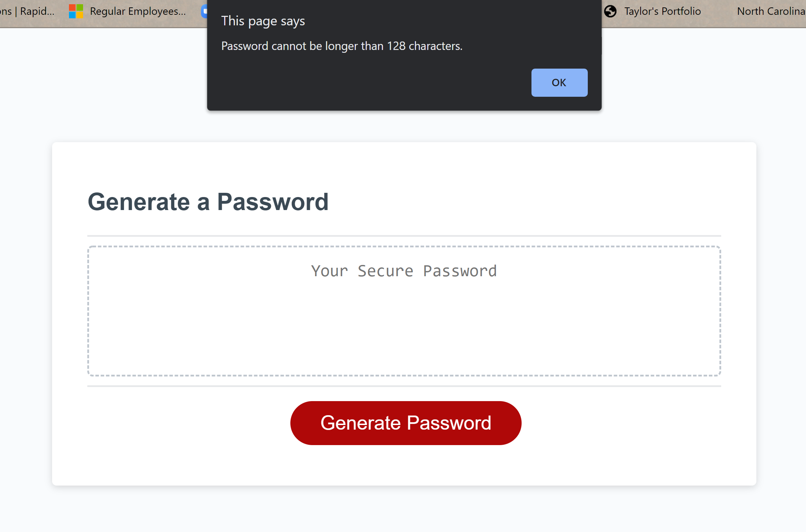
Task: Click the 'Password cannot be longer' message text
Action: 341,46
